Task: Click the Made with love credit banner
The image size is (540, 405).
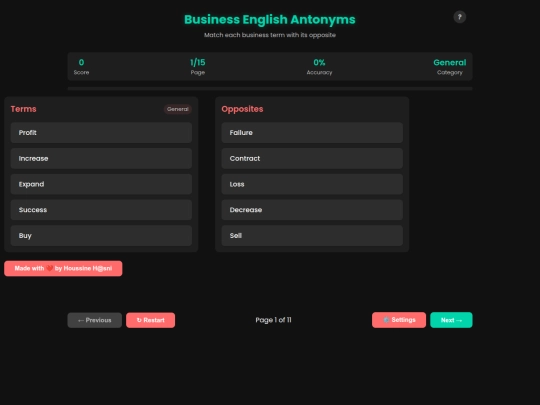Action: tap(63, 268)
